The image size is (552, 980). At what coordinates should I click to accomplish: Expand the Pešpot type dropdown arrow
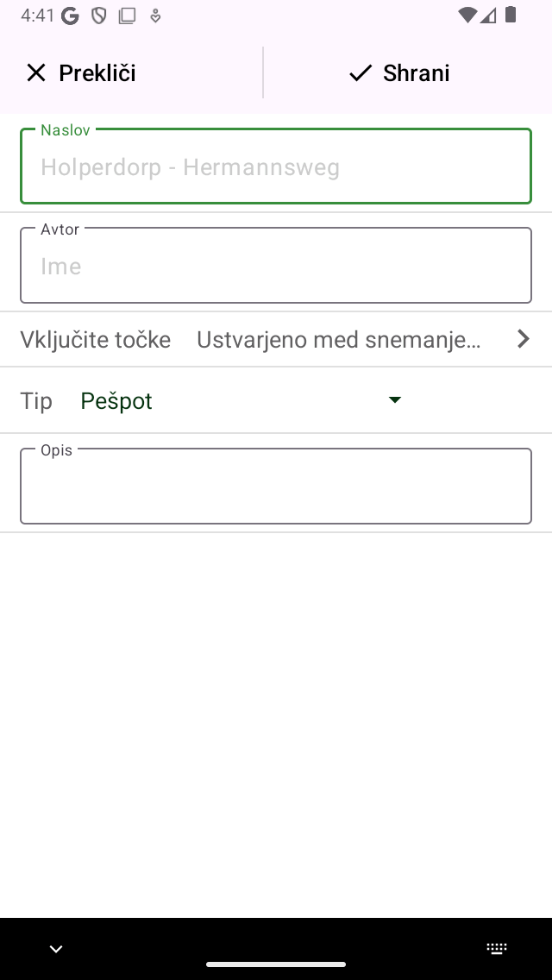[395, 399]
